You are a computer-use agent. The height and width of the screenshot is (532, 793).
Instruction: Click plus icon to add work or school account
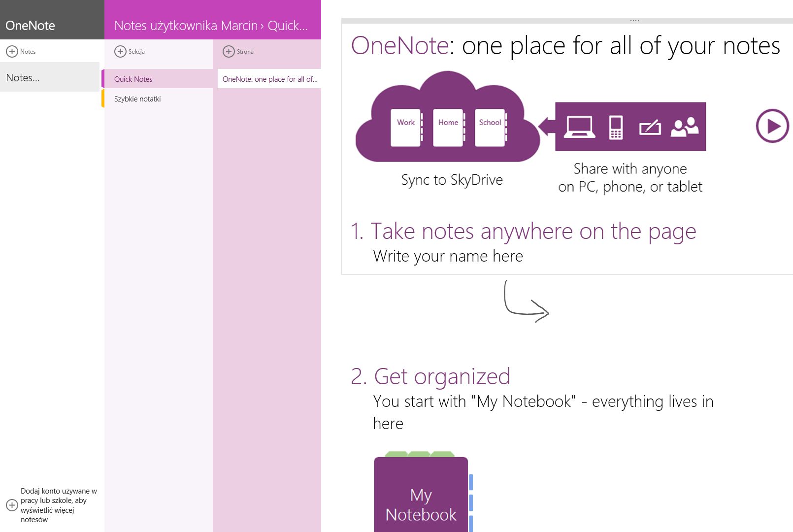coord(12,505)
